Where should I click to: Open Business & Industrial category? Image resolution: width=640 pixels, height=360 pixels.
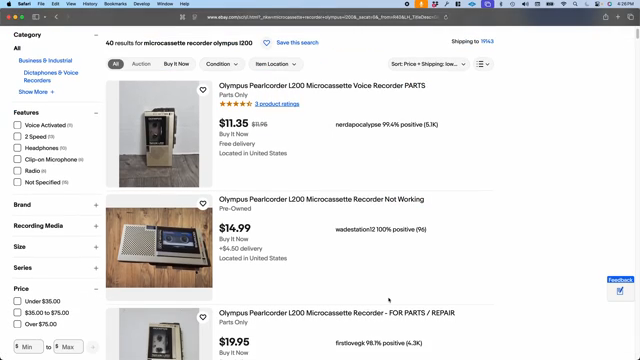point(45,60)
